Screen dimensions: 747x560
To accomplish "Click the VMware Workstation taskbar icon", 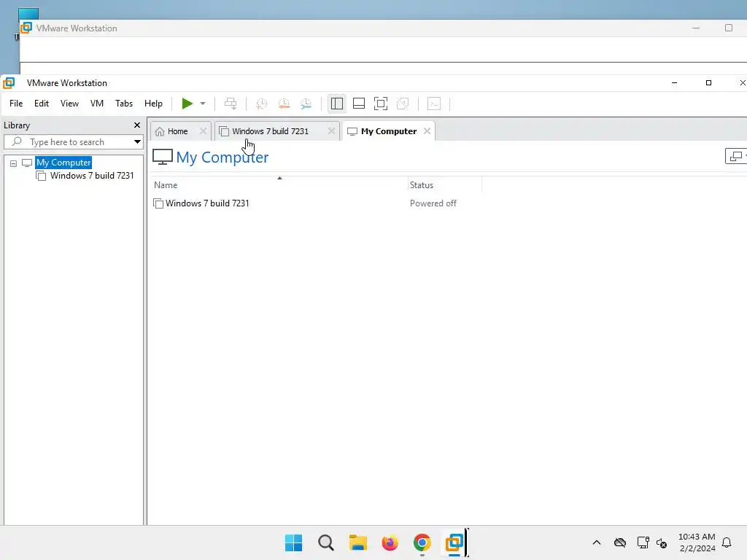I will click(454, 542).
